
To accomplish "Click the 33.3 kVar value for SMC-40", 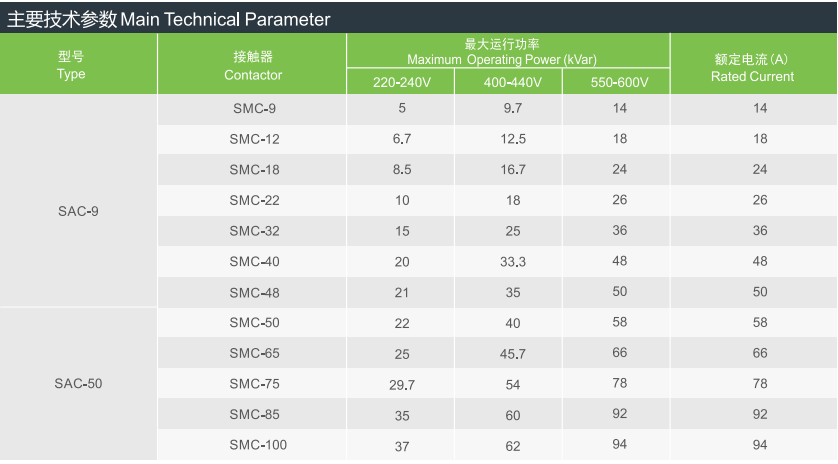I will click(513, 262).
